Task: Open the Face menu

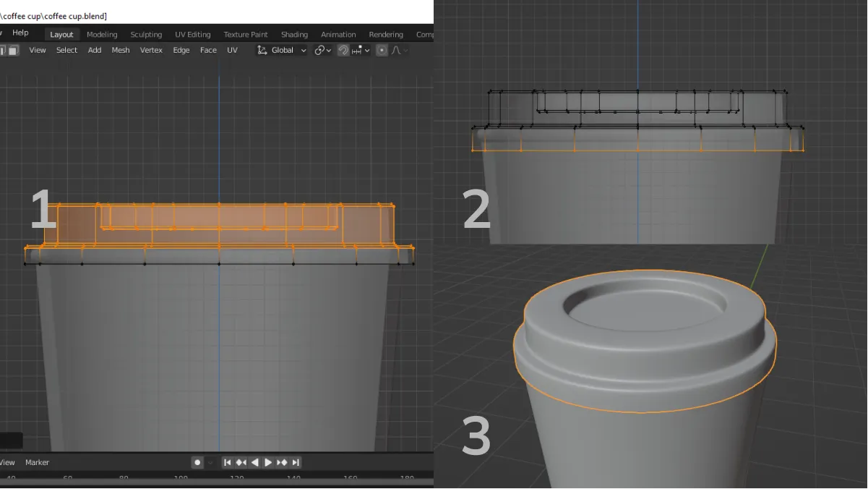Action: tap(208, 51)
